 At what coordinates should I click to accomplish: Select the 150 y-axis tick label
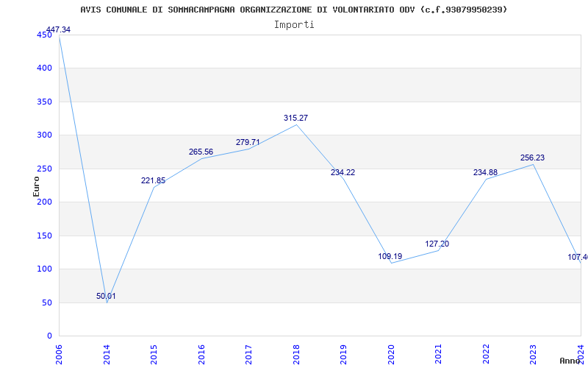(x=45, y=236)
